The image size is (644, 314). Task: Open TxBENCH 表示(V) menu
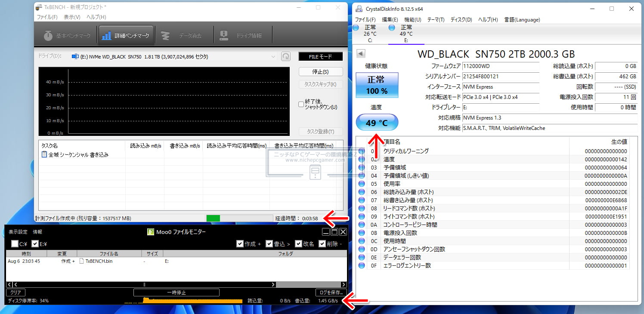point(72,17)
